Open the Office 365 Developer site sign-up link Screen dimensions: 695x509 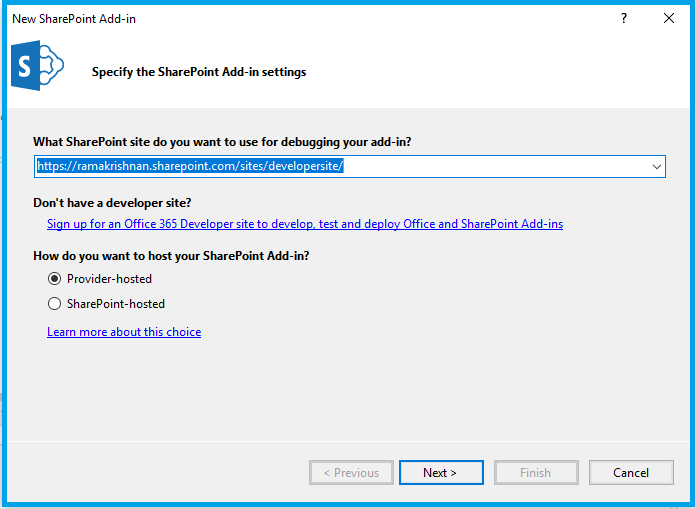click(305, 224)
